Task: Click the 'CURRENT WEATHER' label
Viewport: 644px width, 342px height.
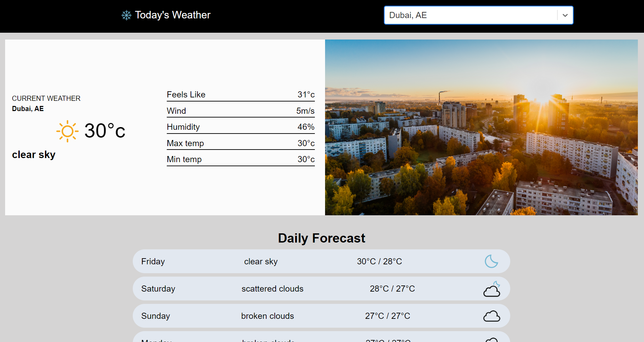Action: click(x=46, y=98)
